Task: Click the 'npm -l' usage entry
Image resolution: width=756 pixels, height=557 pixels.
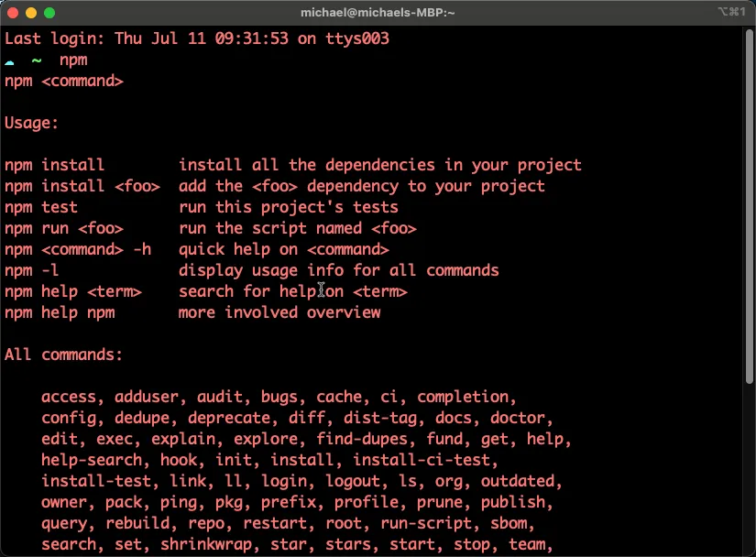Action: tap(31, 270)
